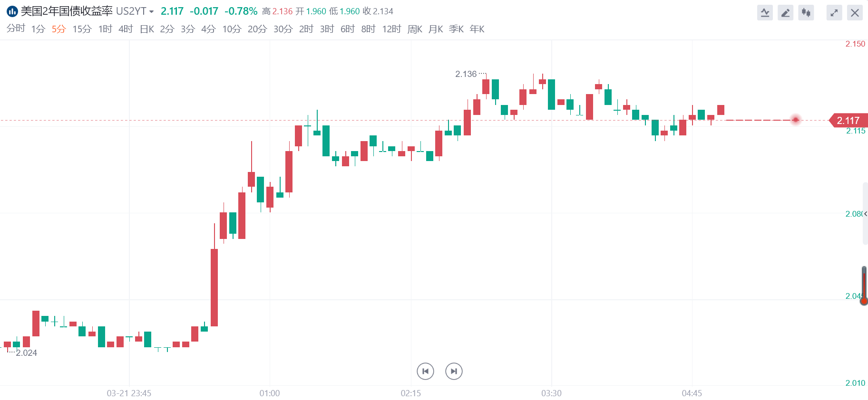The image size is (868, 400).
Task: Switch to the 15分 interval
Action: click(82, 29)
